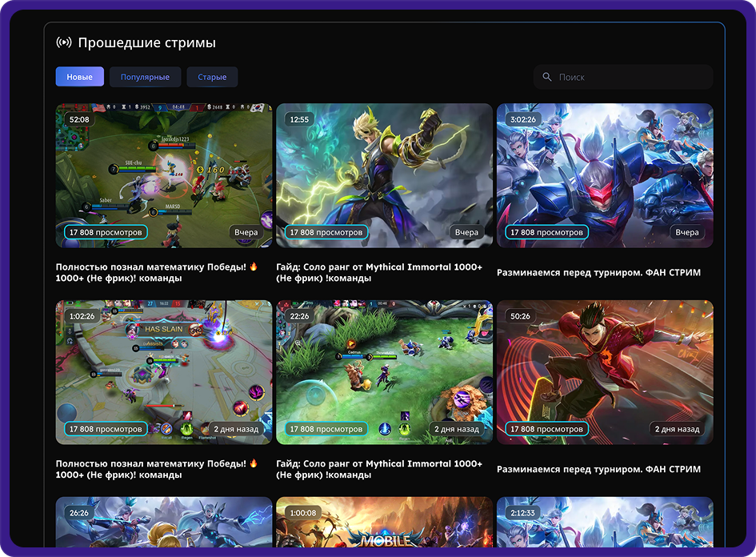Open the 2:12:33 stream thumbnail
This screenshot has height=557, width=756.
click(605, 523)
